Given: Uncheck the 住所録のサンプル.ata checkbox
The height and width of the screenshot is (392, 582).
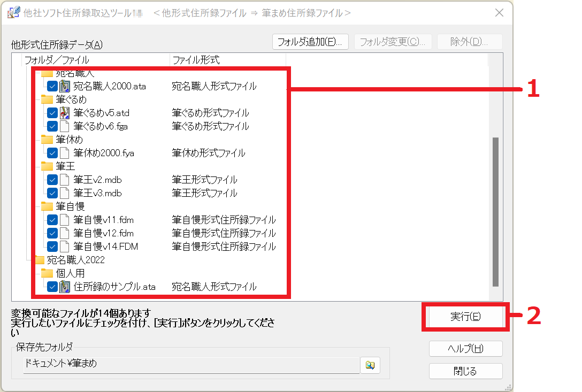Looking at the screenshot, I should point(52,287).
